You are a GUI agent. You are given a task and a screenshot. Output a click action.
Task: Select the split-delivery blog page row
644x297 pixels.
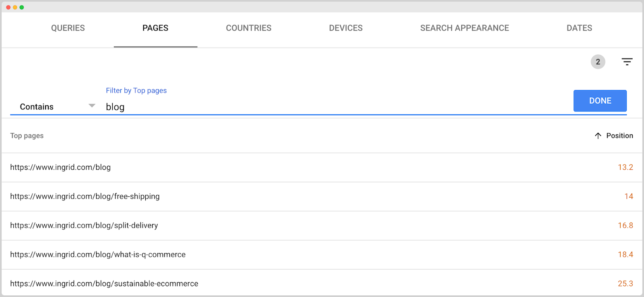(x=84, y=225)
